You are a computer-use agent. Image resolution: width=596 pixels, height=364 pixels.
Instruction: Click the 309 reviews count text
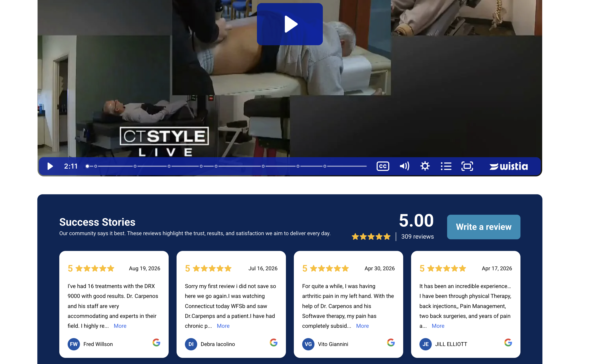pos(417,236)
